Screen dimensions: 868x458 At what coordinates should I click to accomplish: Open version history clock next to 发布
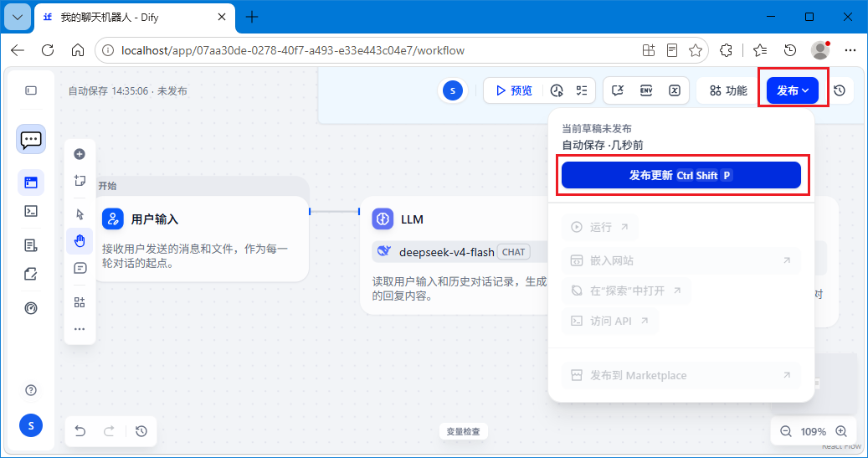[x=840, y=90]
